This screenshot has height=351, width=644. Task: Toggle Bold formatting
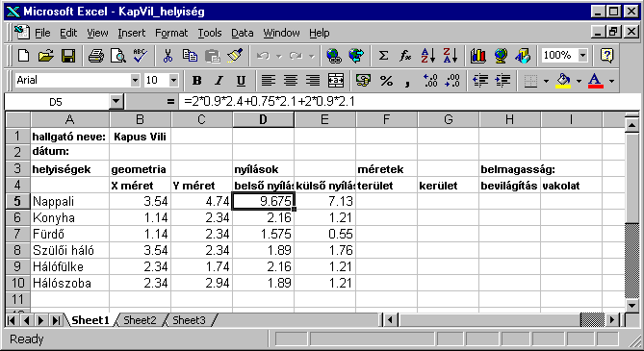click(x=196, y=80)
